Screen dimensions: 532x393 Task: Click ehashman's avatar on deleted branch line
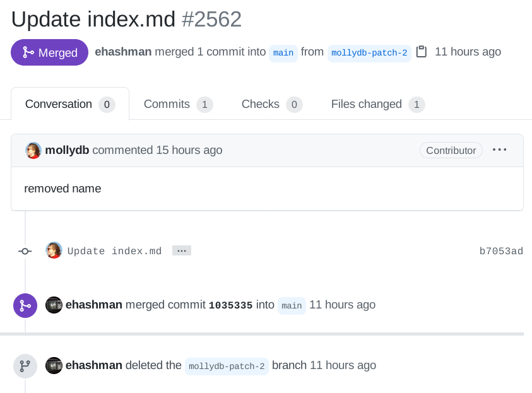(54, 365)
